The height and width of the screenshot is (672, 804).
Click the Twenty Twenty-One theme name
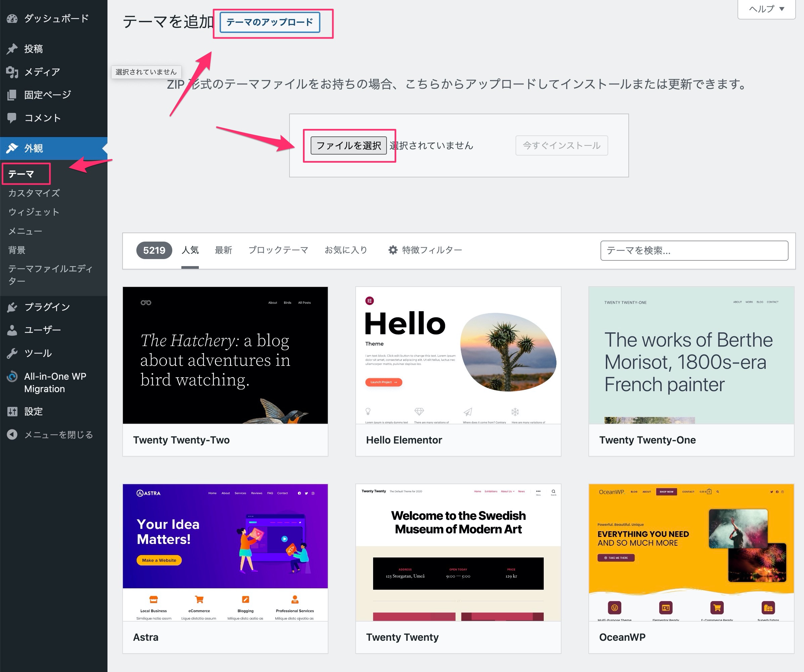pyautogui.click(x=647, y=440)
